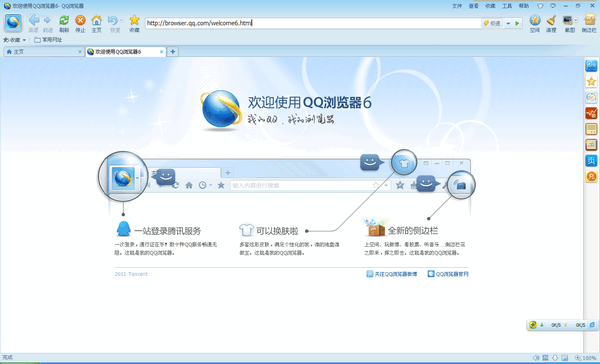The height and width of the screenshot is (364, 600).
Task: Open the 常用网址 bookmarks folder
Action: (48, 40)
